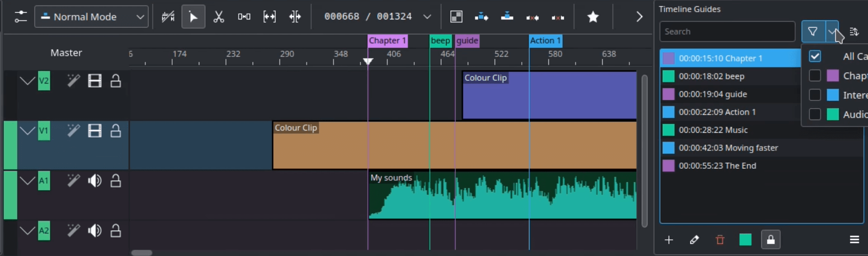The width and height of the screenshot is (868, 256).
Task: Open the Normal Mode dropdown
Action: click(91, 17)
